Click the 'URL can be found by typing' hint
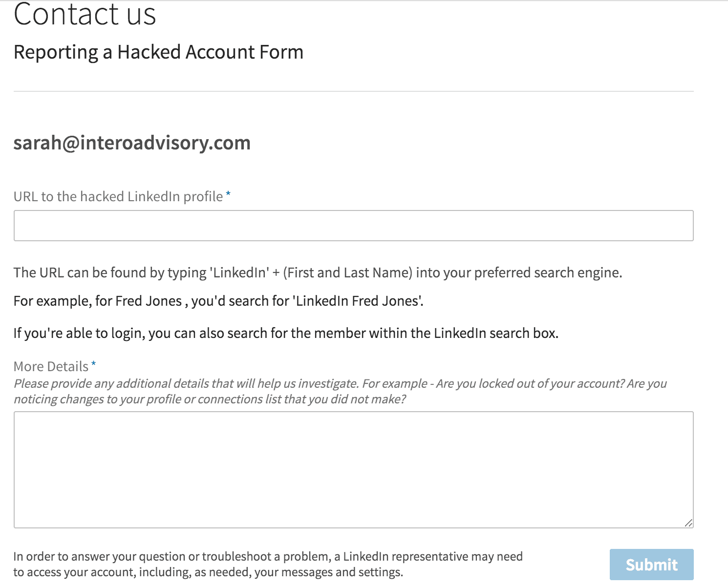 pyautogui.click(x=318, y=273)
